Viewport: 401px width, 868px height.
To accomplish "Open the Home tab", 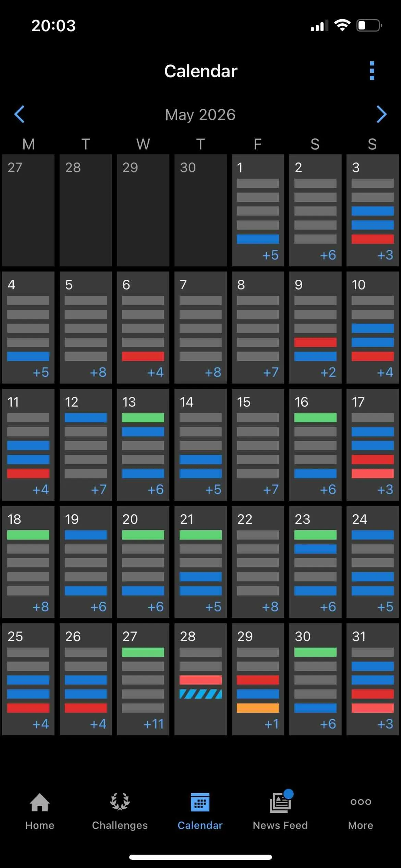I will [x=40, y=812].
